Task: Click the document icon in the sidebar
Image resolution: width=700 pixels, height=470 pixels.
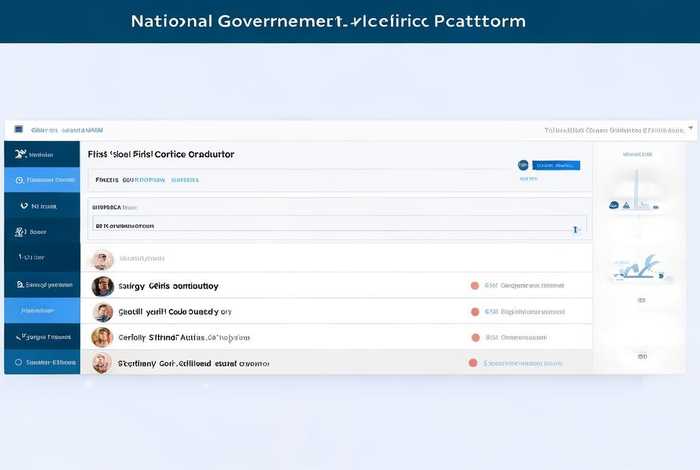Action: 19,285
